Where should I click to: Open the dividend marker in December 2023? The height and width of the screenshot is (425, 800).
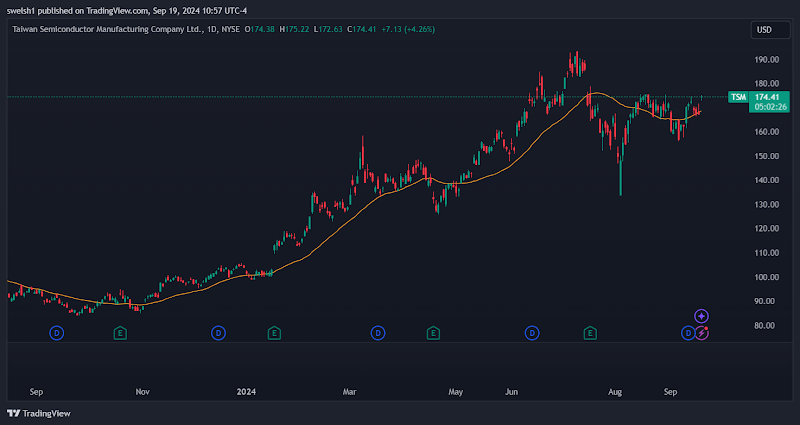[x=218, y=334]
